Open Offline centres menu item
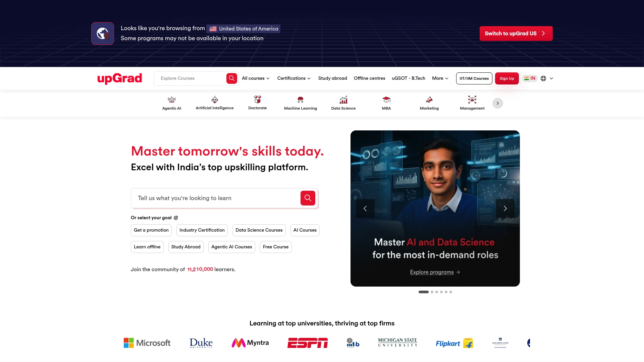This screenshot has height=362, width=644. tap(369, 78)
